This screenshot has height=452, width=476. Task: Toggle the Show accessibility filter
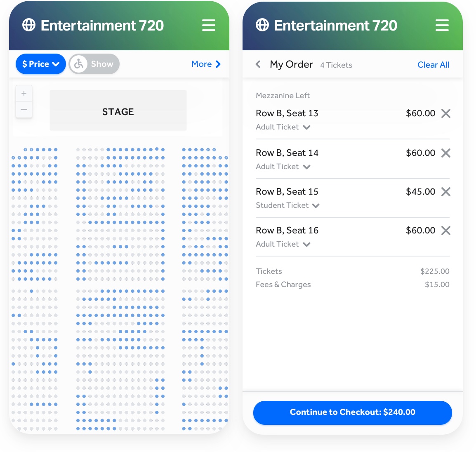(x=94, y=64)
